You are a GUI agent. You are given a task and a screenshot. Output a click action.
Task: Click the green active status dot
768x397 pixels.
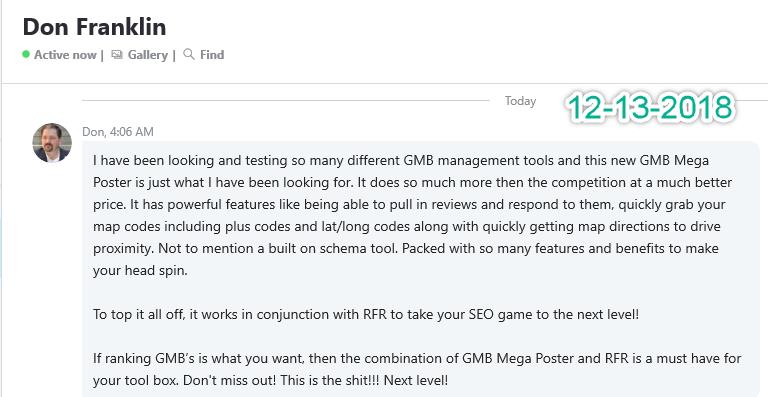point(26,54)
